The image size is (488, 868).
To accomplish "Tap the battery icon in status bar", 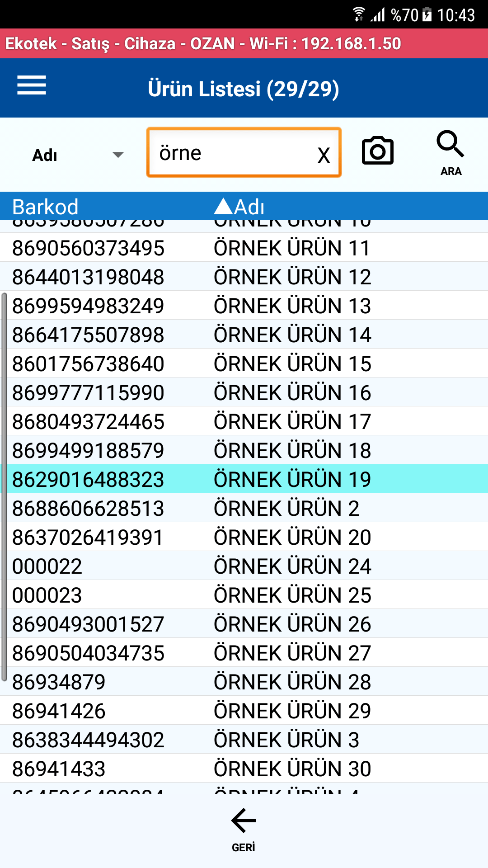I will click(x=427, y=14).
